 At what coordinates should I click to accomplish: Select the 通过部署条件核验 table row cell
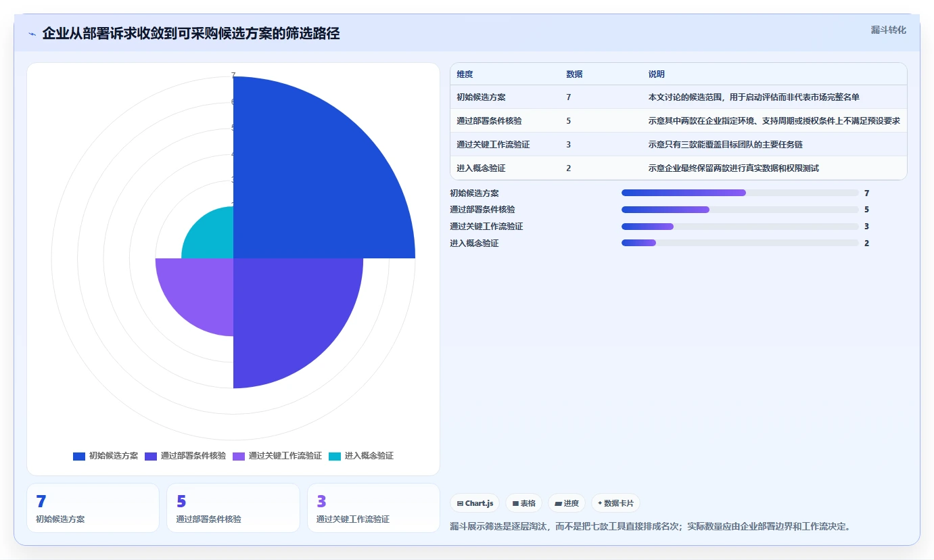[x=489, y=121]
